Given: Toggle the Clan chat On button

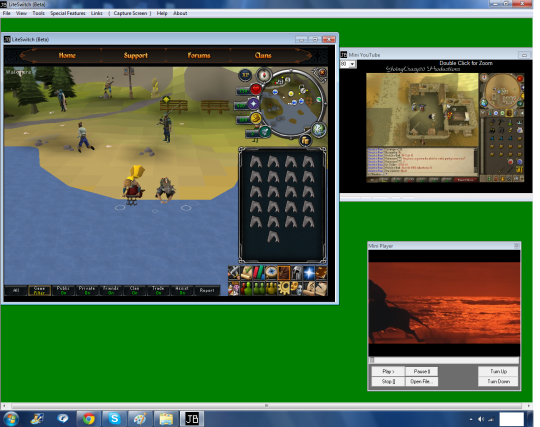Looking at the screenshot, I should click(134, 290).
